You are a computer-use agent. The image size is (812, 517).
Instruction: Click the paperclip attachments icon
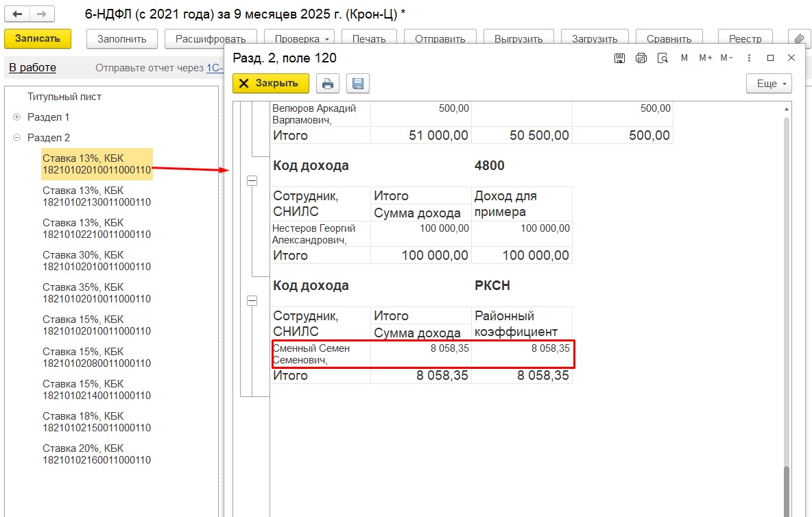[x=798, y=39]
